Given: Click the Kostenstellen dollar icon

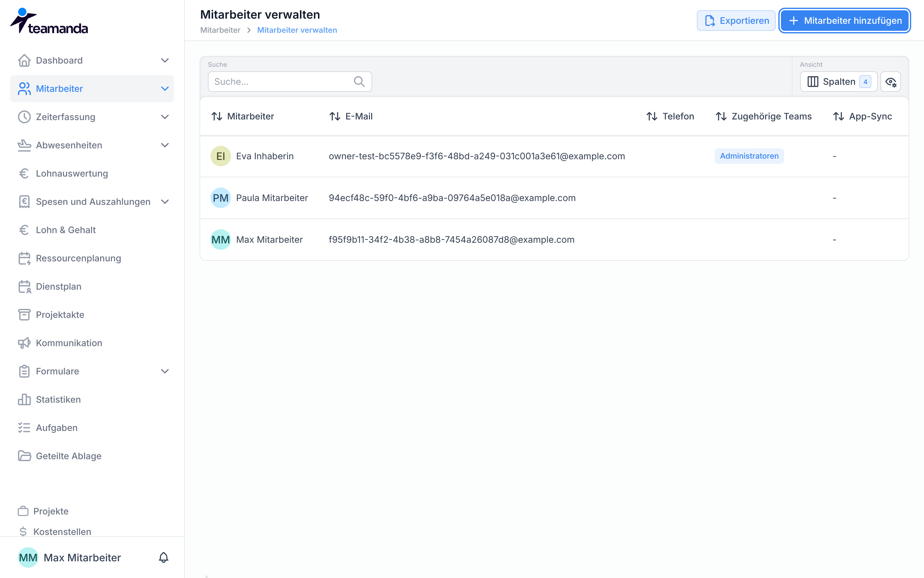Looking at the screenshot, I should tap(23, 532).
